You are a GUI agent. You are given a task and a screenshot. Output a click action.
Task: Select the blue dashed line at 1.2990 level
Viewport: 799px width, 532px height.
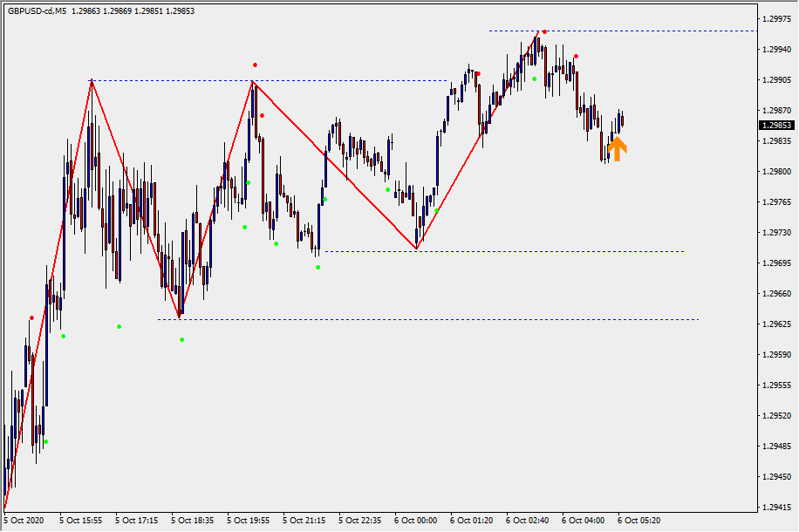(349, 80)
